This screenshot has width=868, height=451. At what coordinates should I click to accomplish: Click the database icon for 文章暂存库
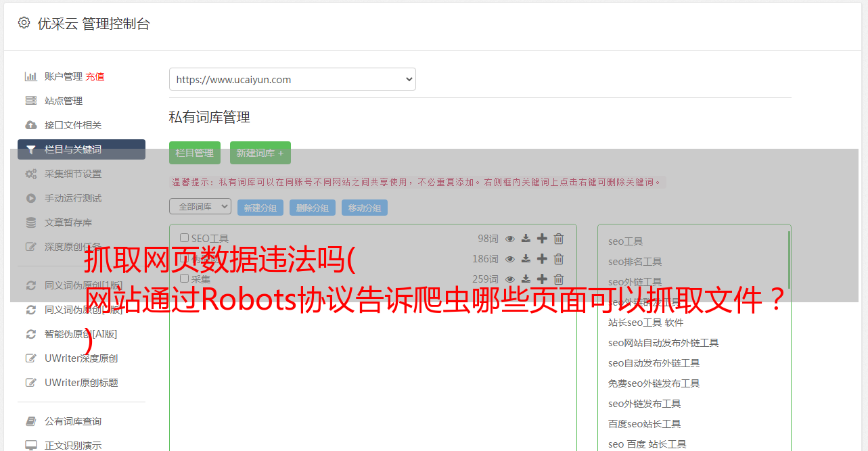30,222
